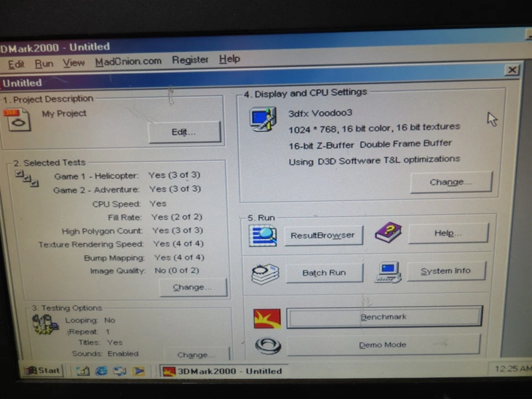Viewport: 532px width, 399px height.
Task: Click the ResultBrowser magnifier icon
Action: click(x=263, y=236)
